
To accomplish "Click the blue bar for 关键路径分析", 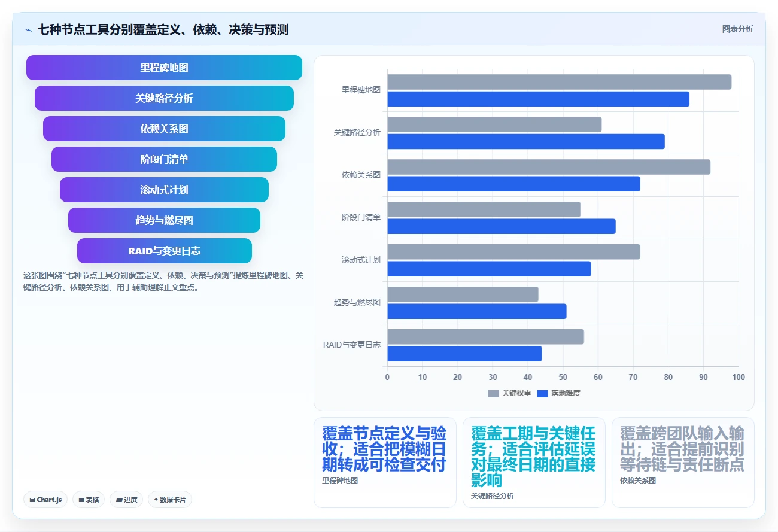I will tap(526, 141).
